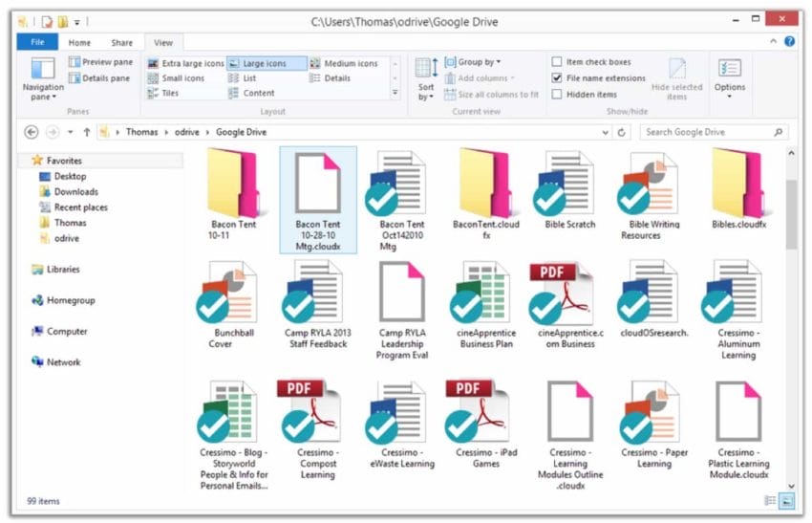
Task: Click the odrive breadcrumb in address bar
Action: click(187, 132)
